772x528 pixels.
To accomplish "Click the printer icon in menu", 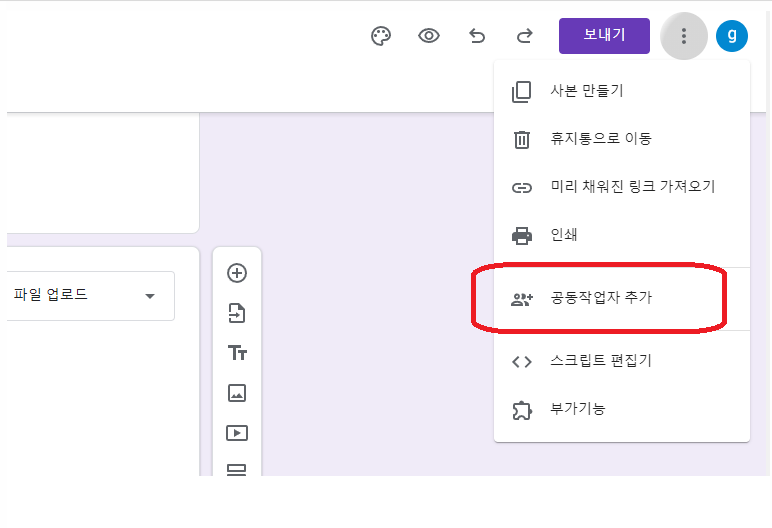I will tap(522, 235).
